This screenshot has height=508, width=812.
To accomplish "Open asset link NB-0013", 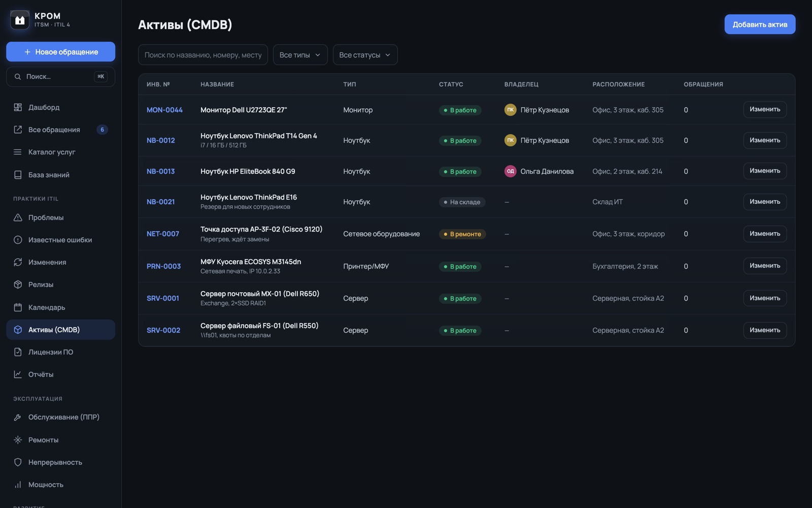I will tap(160, 171).
